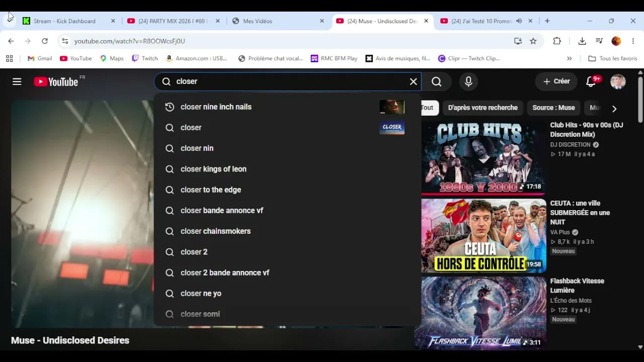Open the L'Écho des Mots channel

(571, 301)
